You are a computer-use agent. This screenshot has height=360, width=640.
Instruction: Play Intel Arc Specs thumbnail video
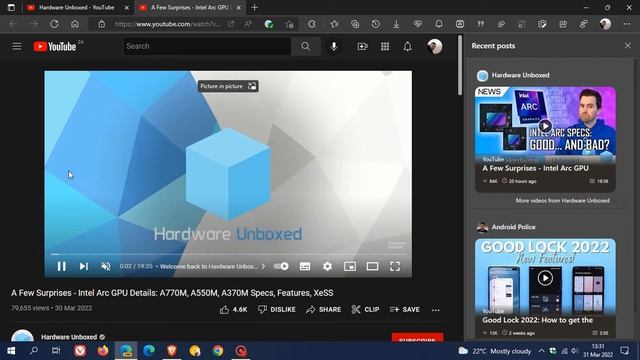pos(545,126)
